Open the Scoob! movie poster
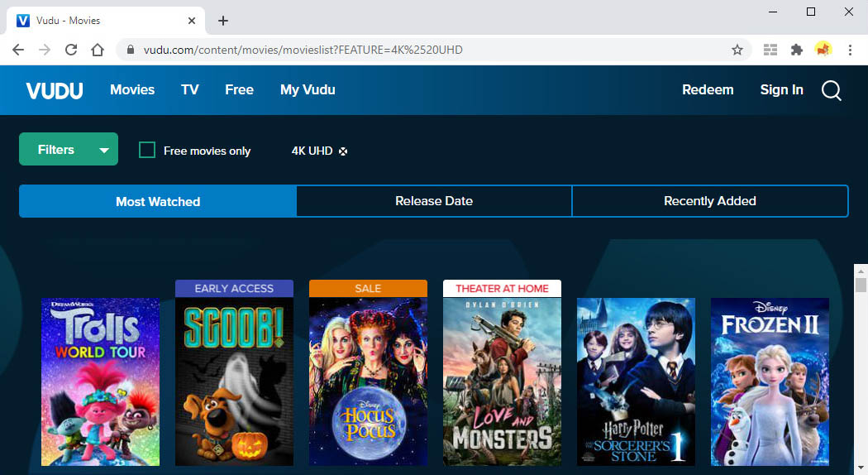The width and height of the screenshot is (868, 475). click(x=234, y=381)
